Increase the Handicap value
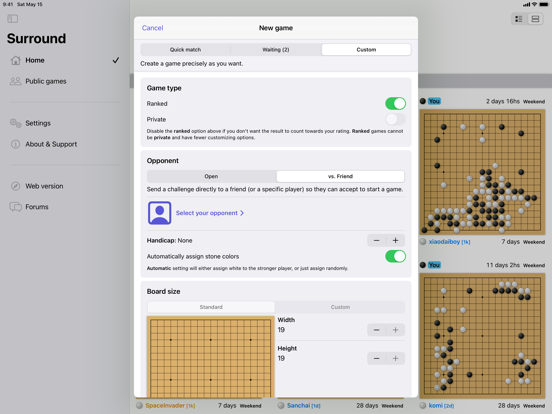 [395, 240]
